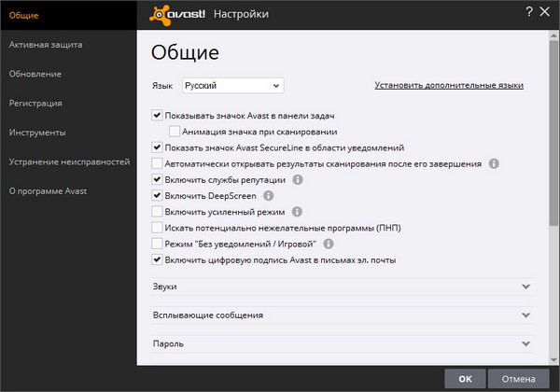Toggle Включить службы репутации checkbox
The image size is (560, 392).
[x=157, y=179]
